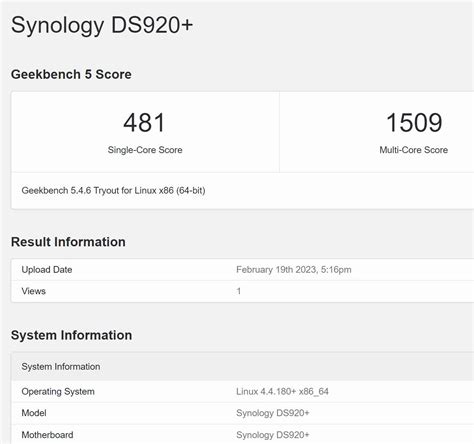Select the Model label
The height and width of the screenshot is (444, 474).
point(34,413)
